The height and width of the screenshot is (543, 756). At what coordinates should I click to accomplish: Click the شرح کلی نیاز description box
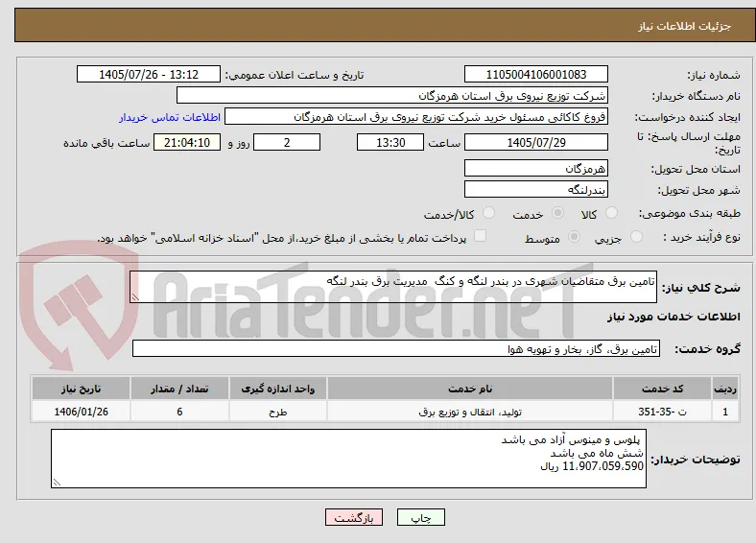(393, 287)
